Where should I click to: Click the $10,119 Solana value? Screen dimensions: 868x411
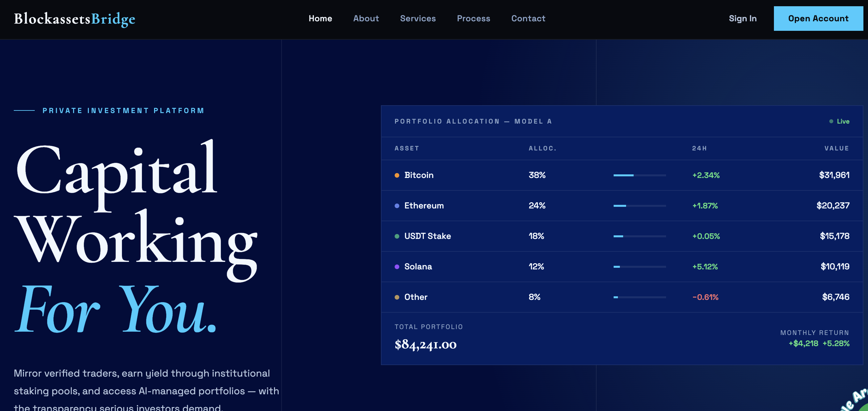click(835, 267)
